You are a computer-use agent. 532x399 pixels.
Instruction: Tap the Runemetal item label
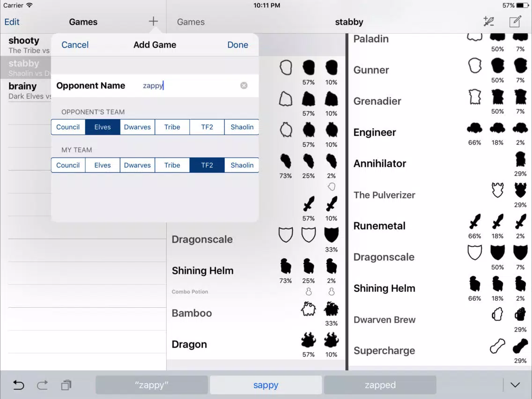pos(379,226)
